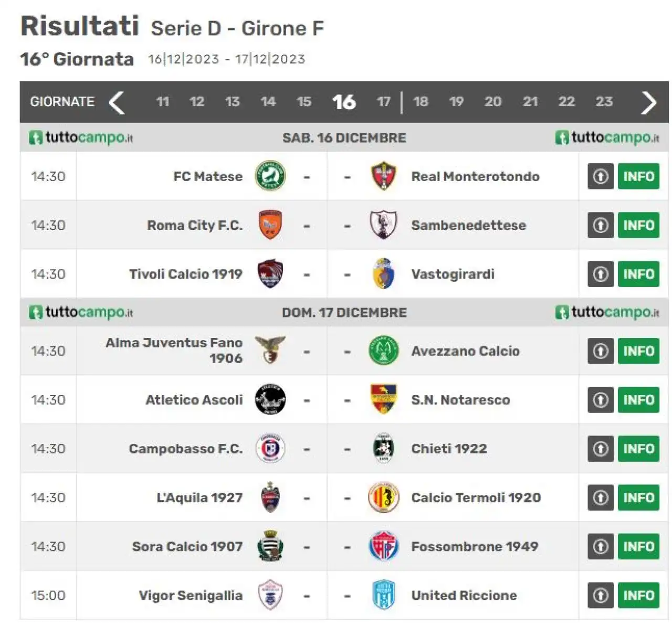Viewport: 672px width, 626px height.
Task: Select giornata 11 in the round bar
Action: (x=163, y=102)
